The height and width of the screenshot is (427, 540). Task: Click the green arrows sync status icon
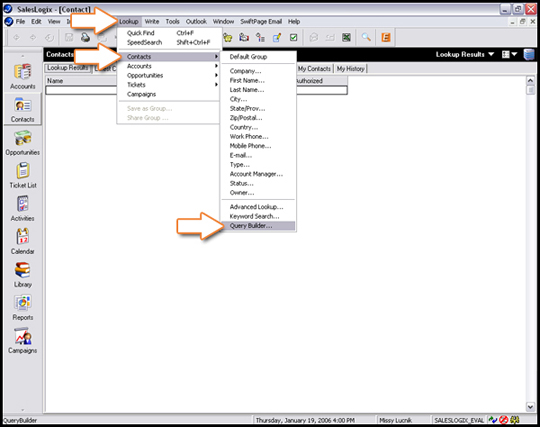[493, 420]
